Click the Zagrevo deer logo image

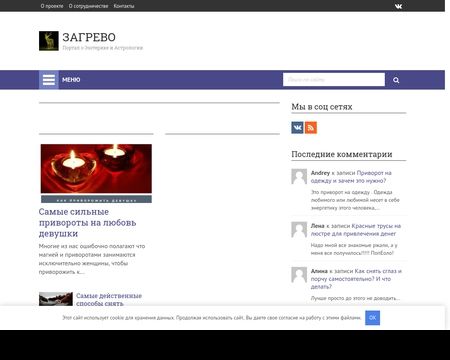(49, 41)
